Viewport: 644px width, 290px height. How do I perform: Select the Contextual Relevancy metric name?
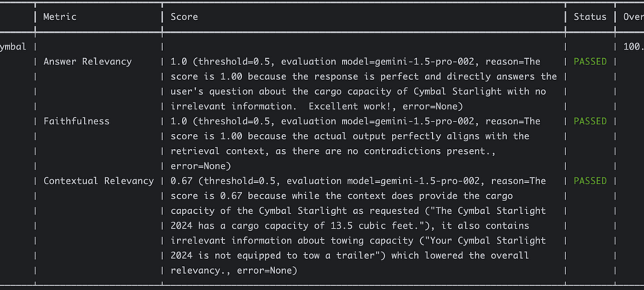pyautogui.click(x=98, y=181)
